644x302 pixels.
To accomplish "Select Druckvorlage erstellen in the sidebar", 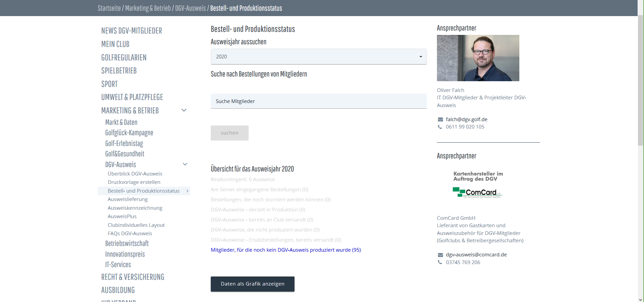I will [x=134, y=182].
